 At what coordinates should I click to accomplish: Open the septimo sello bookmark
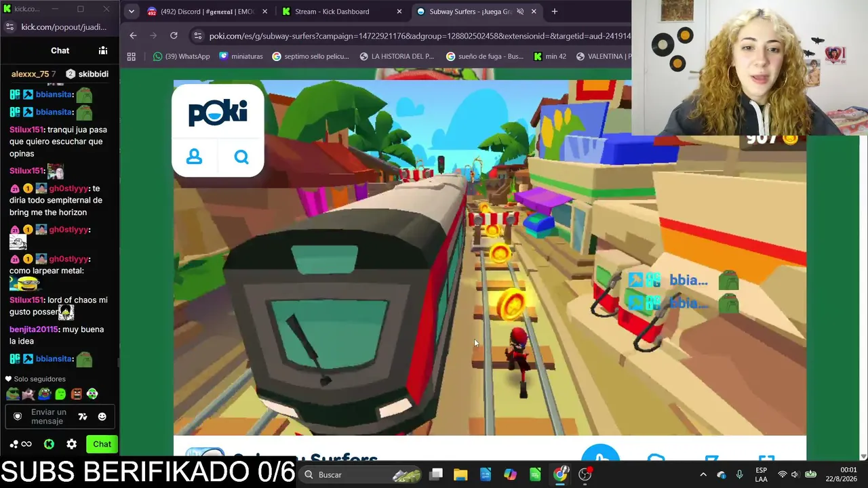311,56
